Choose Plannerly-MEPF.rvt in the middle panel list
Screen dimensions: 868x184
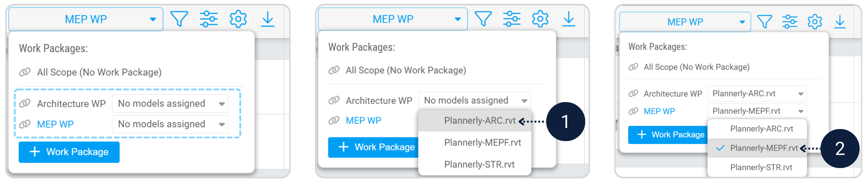click(482, 143)
